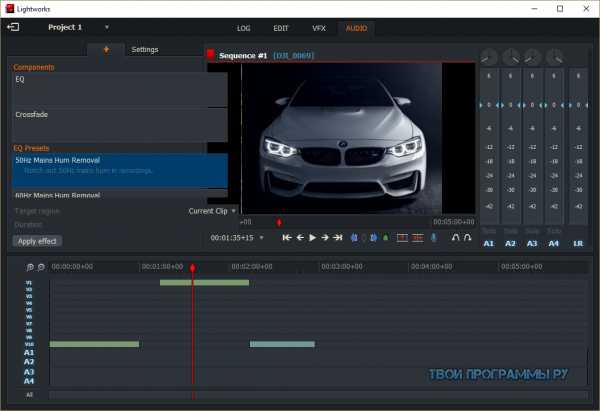This screenshot has width=600, height=411.
Task: Click the A1 channel pan knob
Action: point(489,56)
